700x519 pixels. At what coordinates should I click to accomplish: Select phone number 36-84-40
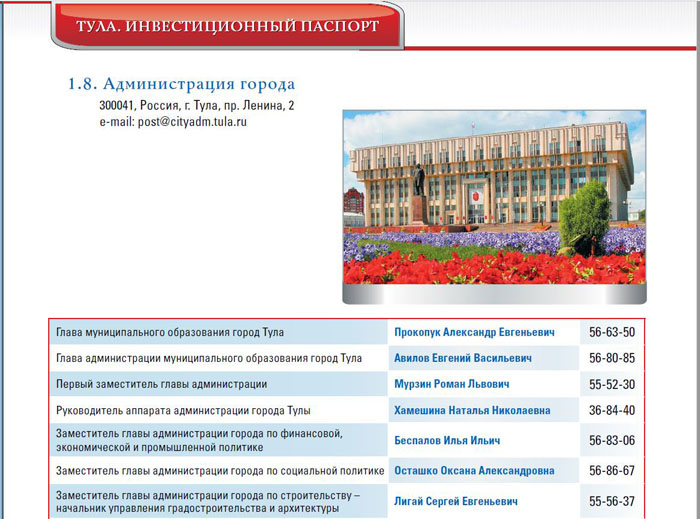612,410
